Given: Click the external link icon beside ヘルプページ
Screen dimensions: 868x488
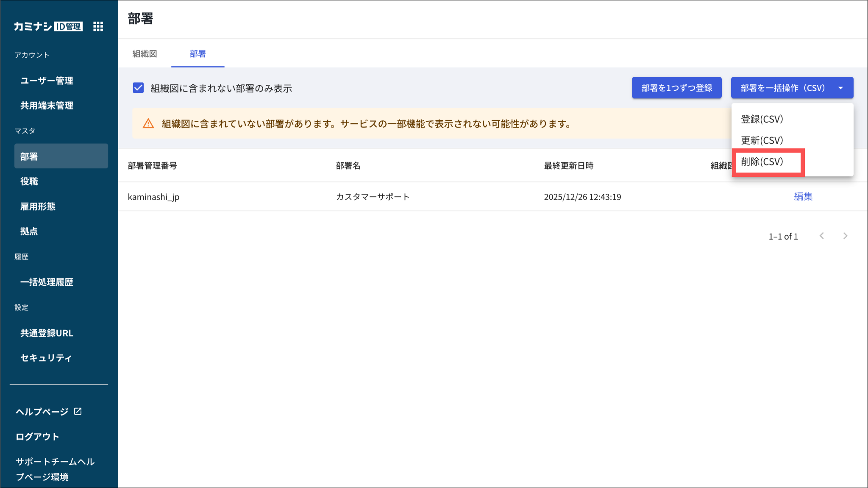Looking at the screenshot, I should point(78,411).
